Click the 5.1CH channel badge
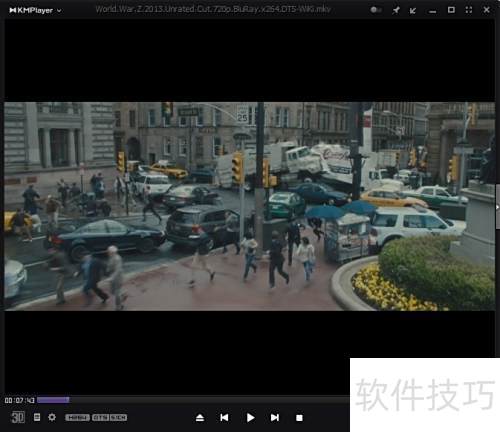This screenshot has height=432, width=500. (118, 418)
